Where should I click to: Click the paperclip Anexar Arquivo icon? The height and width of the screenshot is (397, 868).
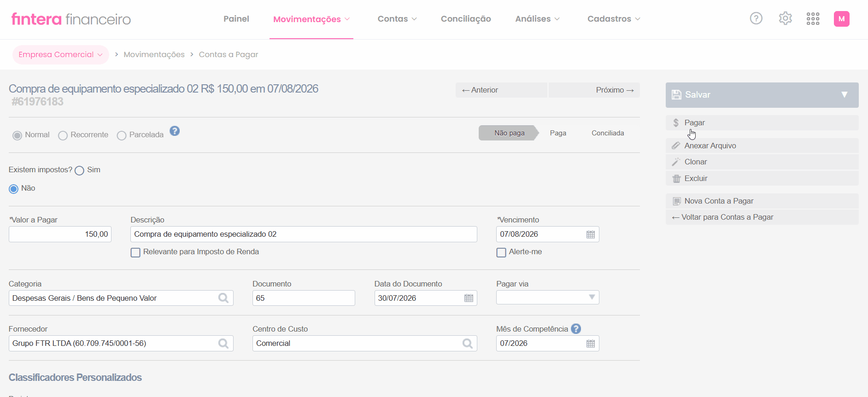point(676,146)
